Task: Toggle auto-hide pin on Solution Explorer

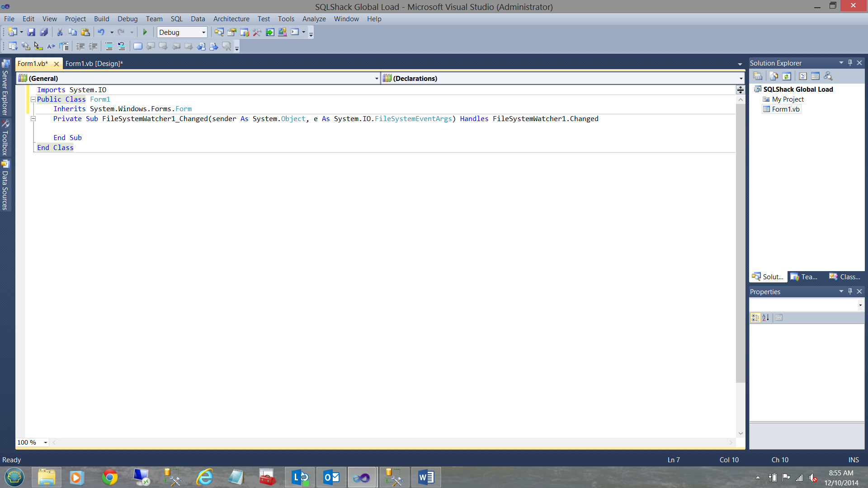Action: click(x=850, y=63)
